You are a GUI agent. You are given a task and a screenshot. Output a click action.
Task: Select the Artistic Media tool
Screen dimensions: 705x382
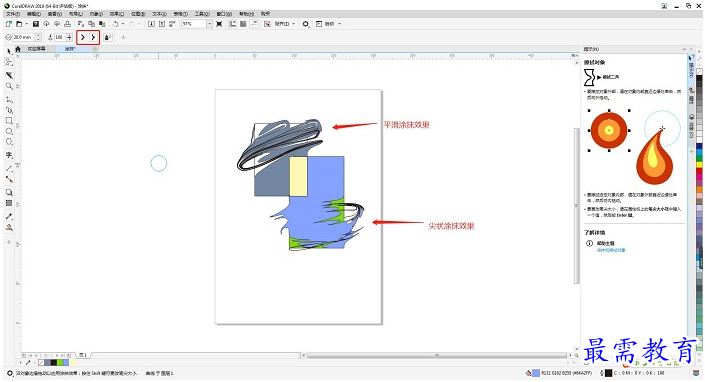[9, 110]
